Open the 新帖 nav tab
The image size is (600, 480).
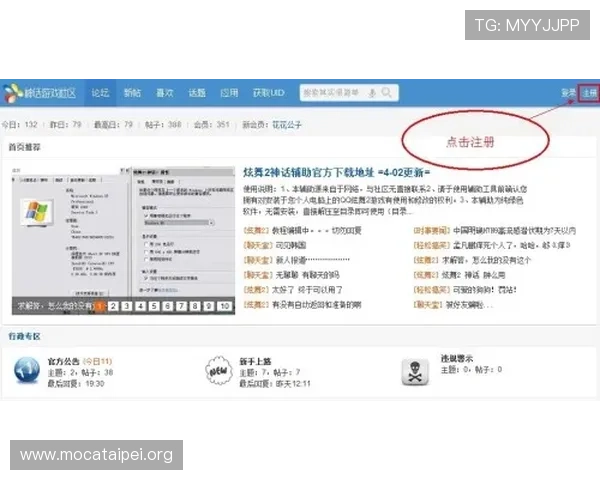click(132, 93)
